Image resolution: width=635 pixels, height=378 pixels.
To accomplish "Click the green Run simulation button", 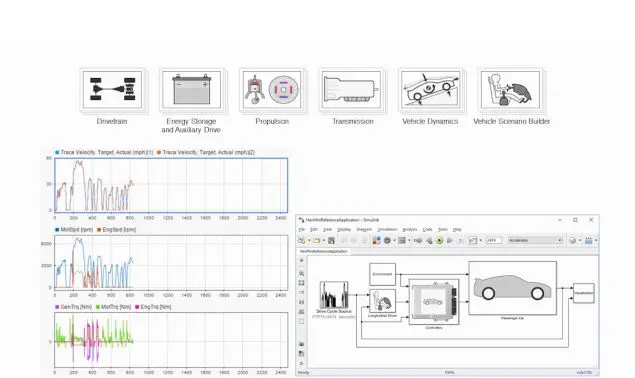I will point(439,240).
